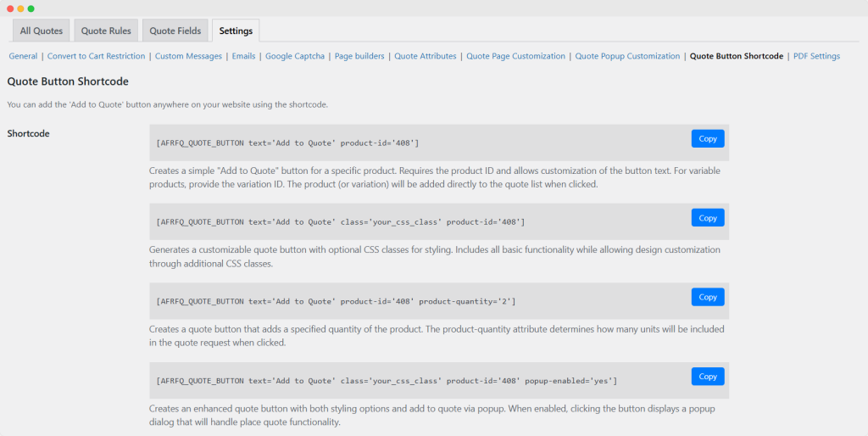Switch to the Quote Rules tab
The image size is (868, 436).
click(x=106, y=31)
